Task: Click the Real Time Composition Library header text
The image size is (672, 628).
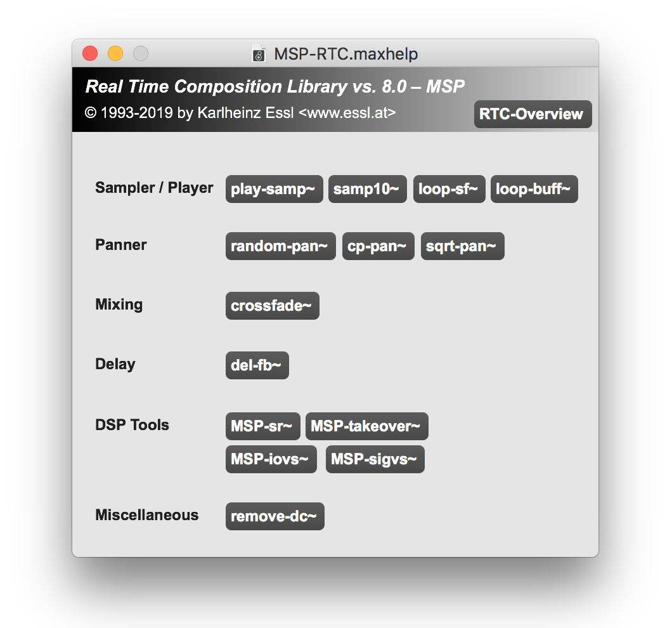Action: pos(275,87)
